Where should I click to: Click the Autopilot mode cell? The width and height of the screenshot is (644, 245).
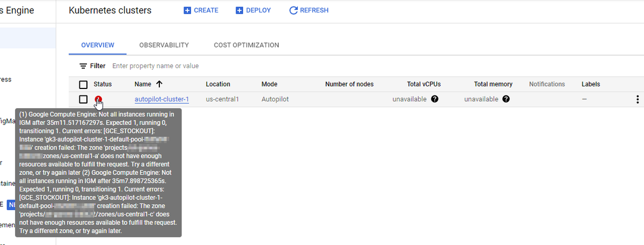tap(275, 99)
